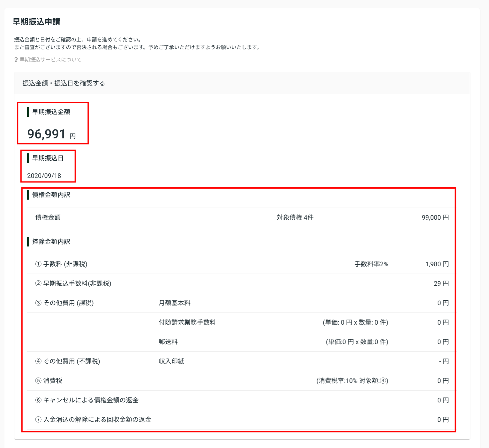Select the また審査がございますので notice line
This screenshot has height=448, width=489.
click(x=138, y=47)
